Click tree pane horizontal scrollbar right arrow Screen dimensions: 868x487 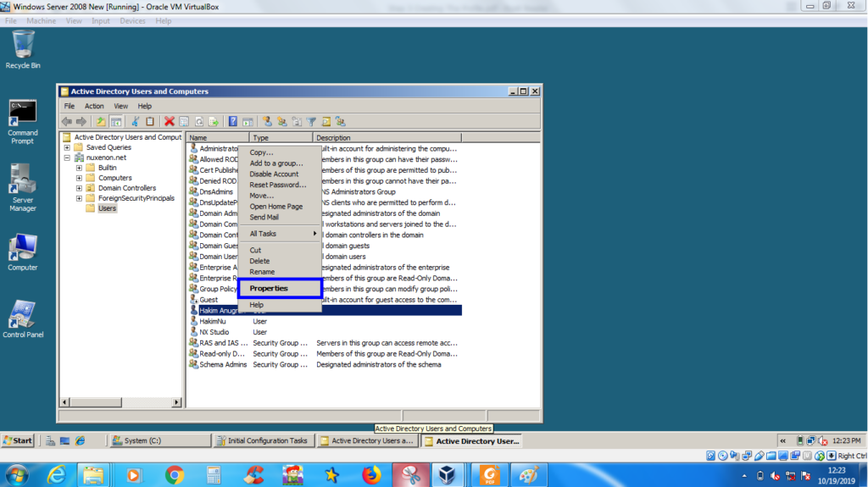click(x=176, y=402)
